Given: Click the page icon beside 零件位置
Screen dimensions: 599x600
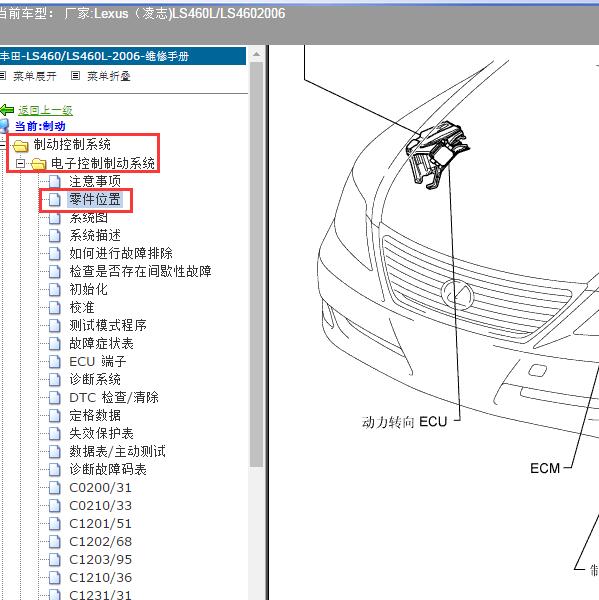Looking at the screenshot, I should coord(55,199).
